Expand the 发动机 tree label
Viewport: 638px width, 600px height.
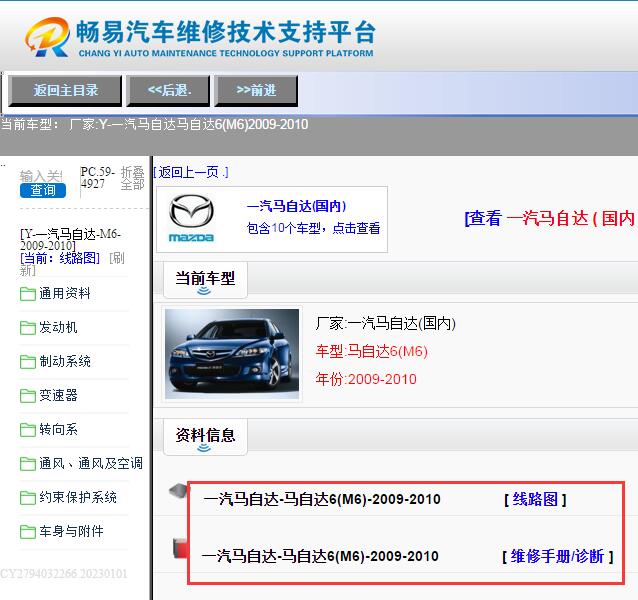tap(58, 327)
